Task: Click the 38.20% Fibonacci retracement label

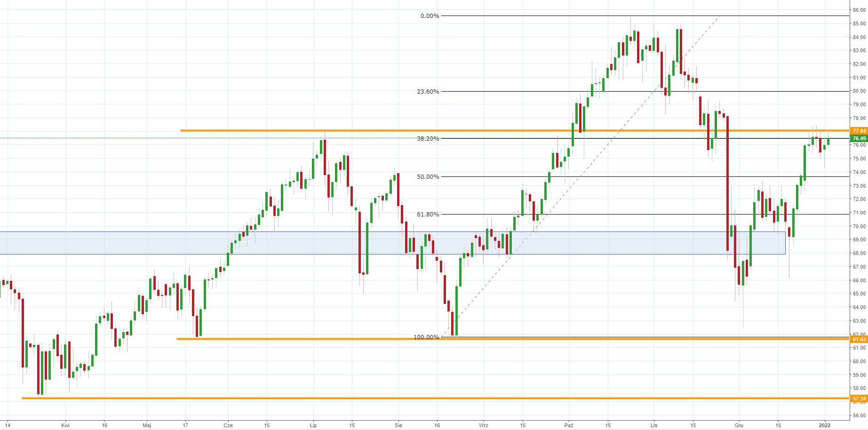Action: [428, 139]
